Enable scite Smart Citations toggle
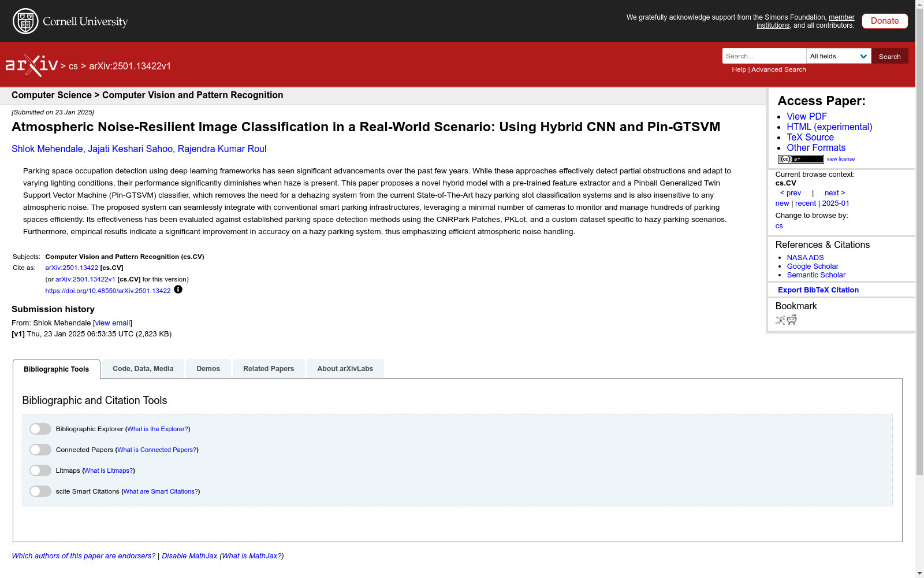 40,491
